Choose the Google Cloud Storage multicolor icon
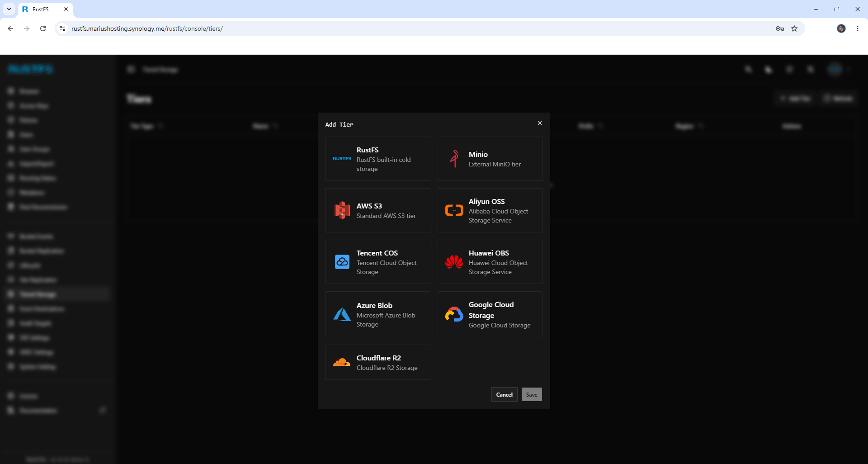Image resolution: width=868 pixels, height=464 pixels. pos(454,314)
